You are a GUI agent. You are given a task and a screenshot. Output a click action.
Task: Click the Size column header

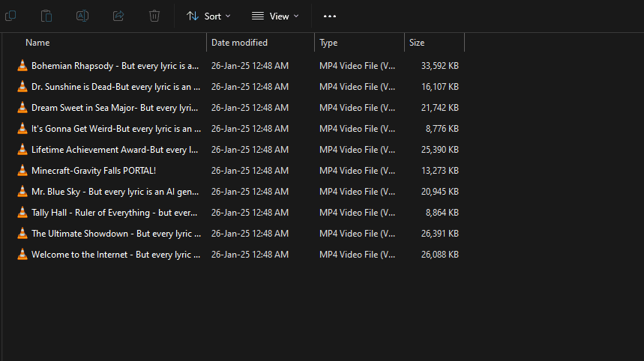(x=417, y=43)
